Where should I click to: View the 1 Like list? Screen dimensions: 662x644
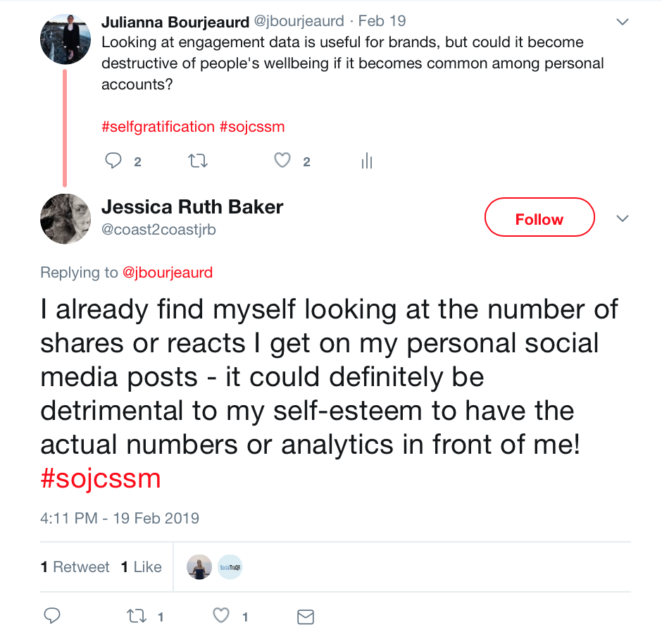pos(141,567)
